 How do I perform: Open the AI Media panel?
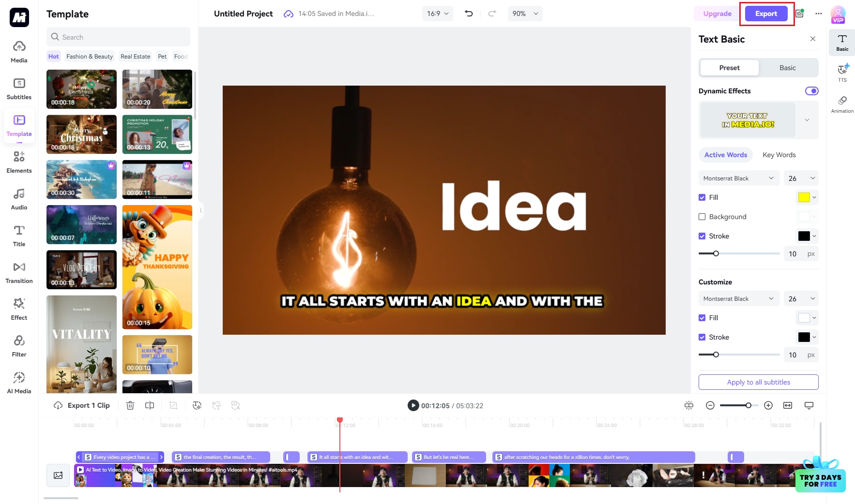tap(19, 383)
